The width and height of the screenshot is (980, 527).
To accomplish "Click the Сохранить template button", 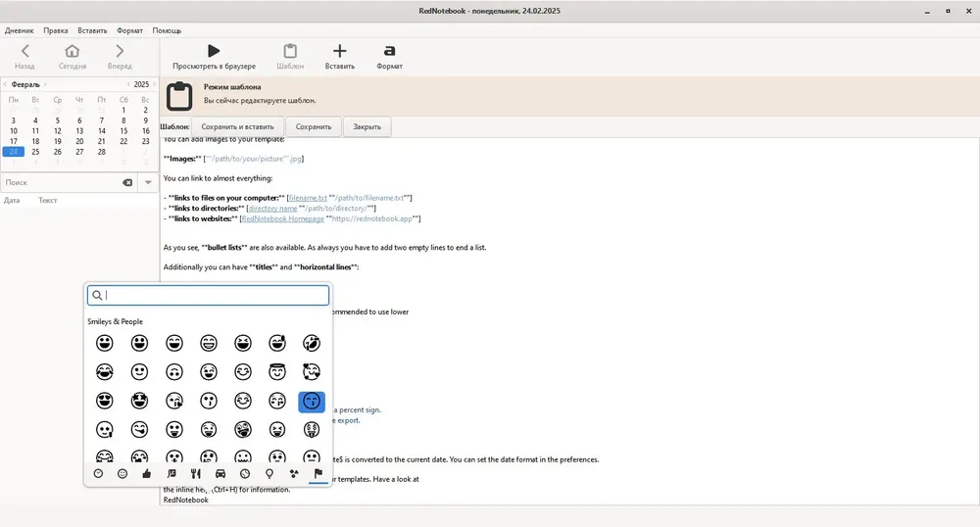I will pyautogui.click(x=314, y=126).
